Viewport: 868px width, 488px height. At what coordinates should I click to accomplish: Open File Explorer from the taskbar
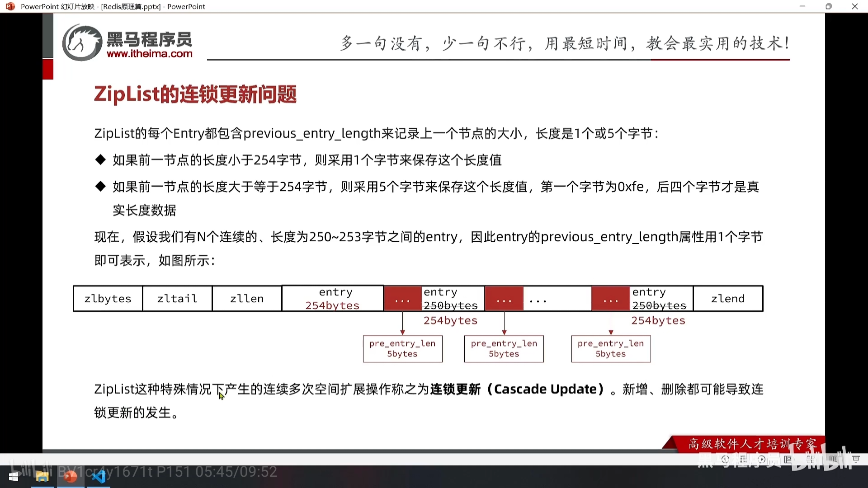(42, 477)
